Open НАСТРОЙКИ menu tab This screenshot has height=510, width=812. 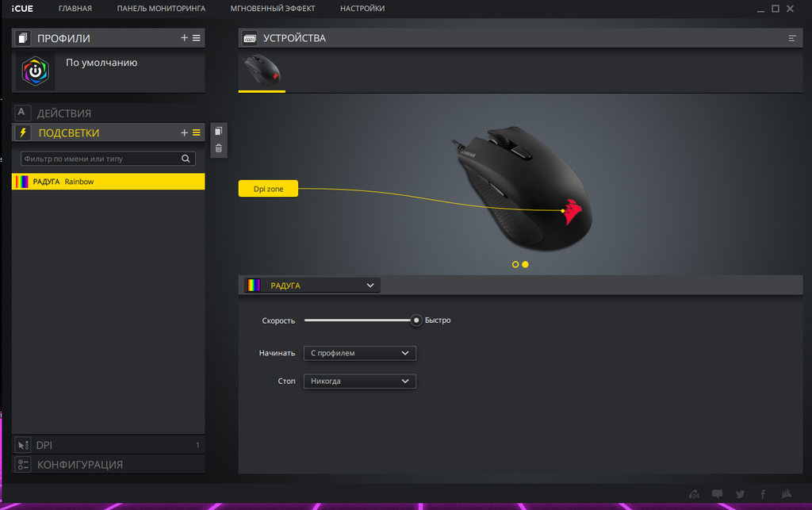tap(362, 8)
